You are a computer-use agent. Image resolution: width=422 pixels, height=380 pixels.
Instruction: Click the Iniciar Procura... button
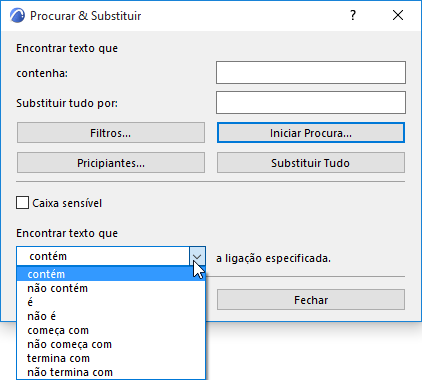click(311, 133)
